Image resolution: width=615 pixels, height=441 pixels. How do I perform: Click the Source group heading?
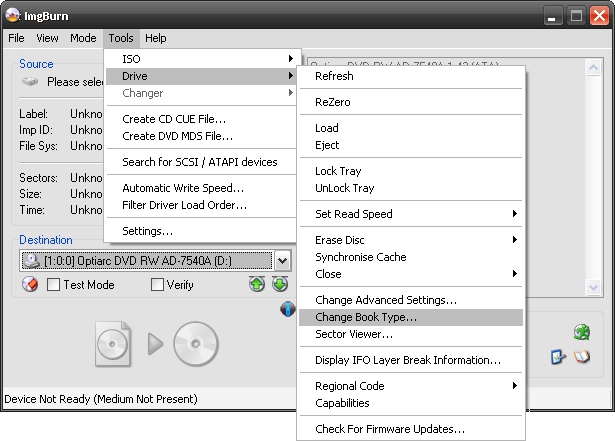coord(36,64)
